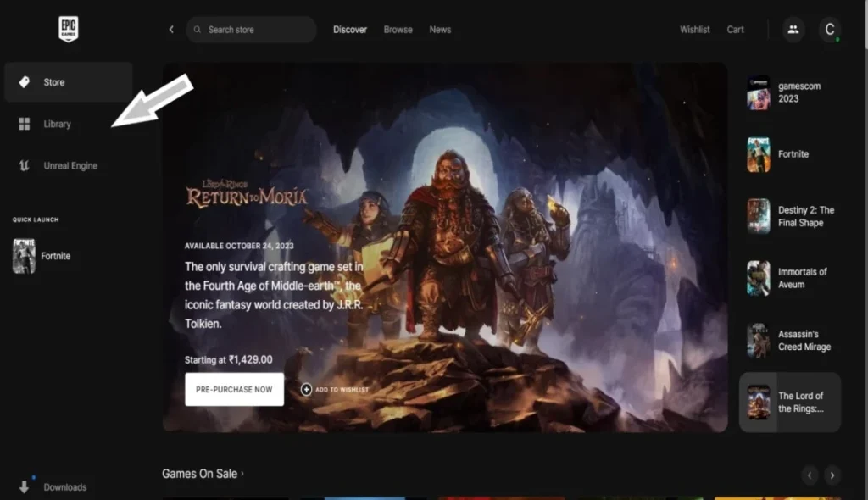
Task: Click the Return to Moria description paragraph
Action: [x=274, y=295]
